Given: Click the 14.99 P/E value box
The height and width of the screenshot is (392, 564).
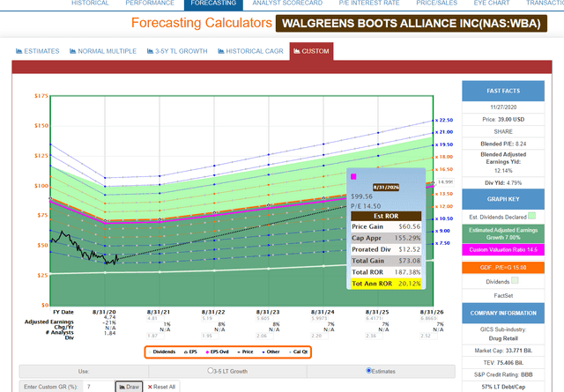Looking at the screenshot, I should (x=445, y=182).
